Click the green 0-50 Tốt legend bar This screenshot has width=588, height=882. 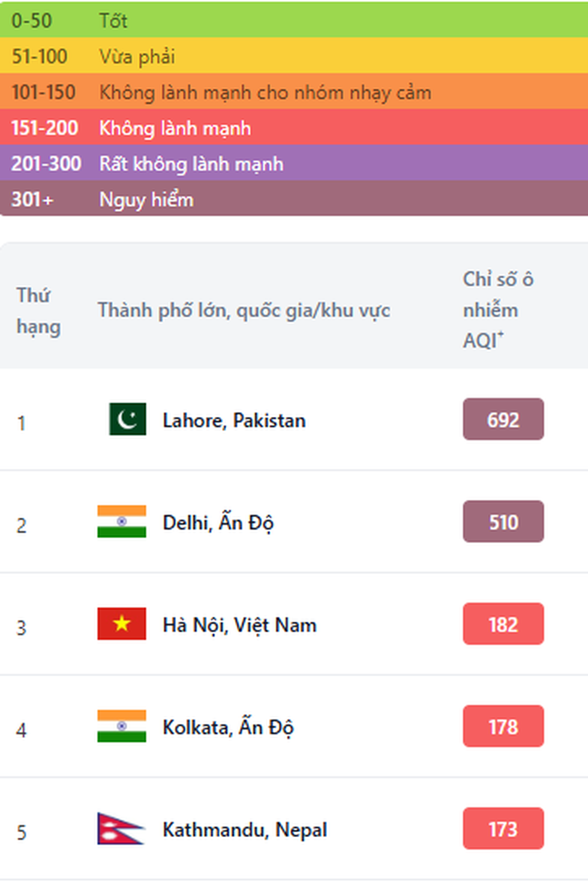point(294,20)
